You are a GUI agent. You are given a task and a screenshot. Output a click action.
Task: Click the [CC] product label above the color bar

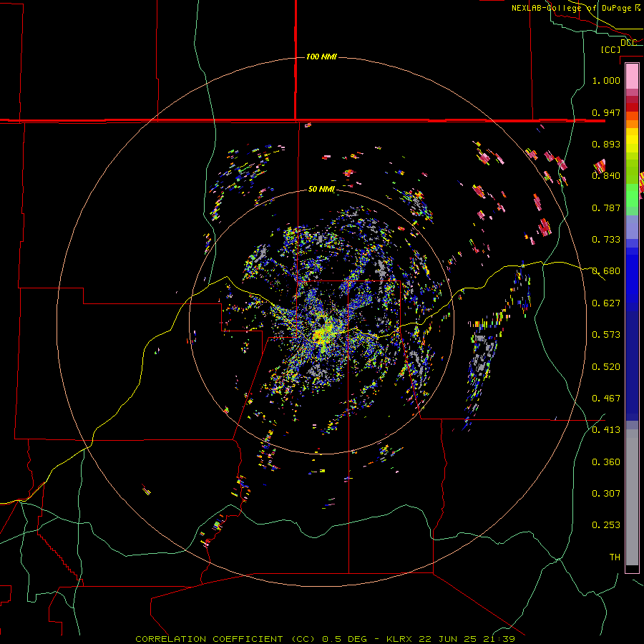point(610,49)
